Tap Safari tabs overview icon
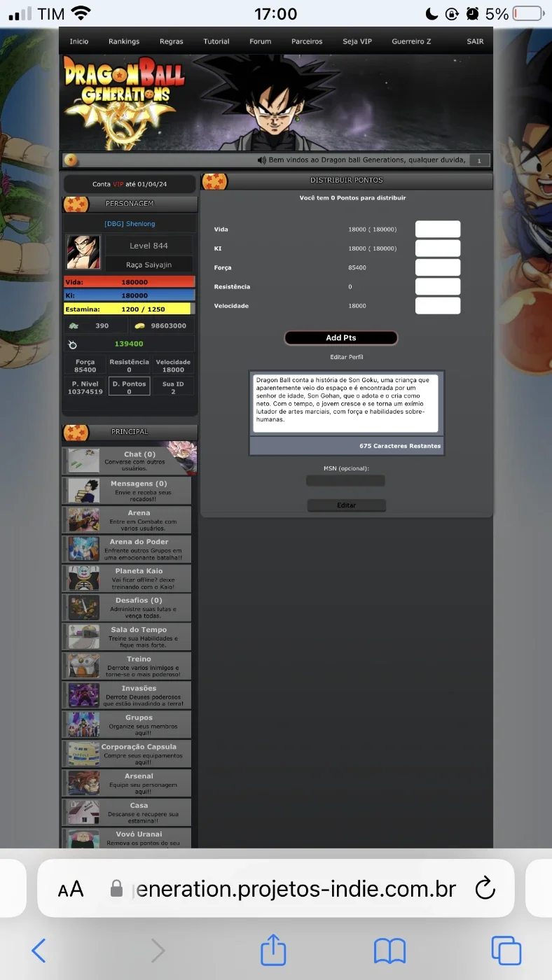The width and height of the screenshot is (552, 980). point(506,951)
